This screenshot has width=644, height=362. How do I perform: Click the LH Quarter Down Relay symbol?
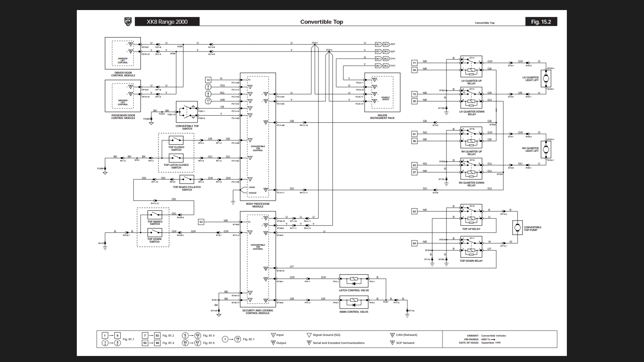471,98
